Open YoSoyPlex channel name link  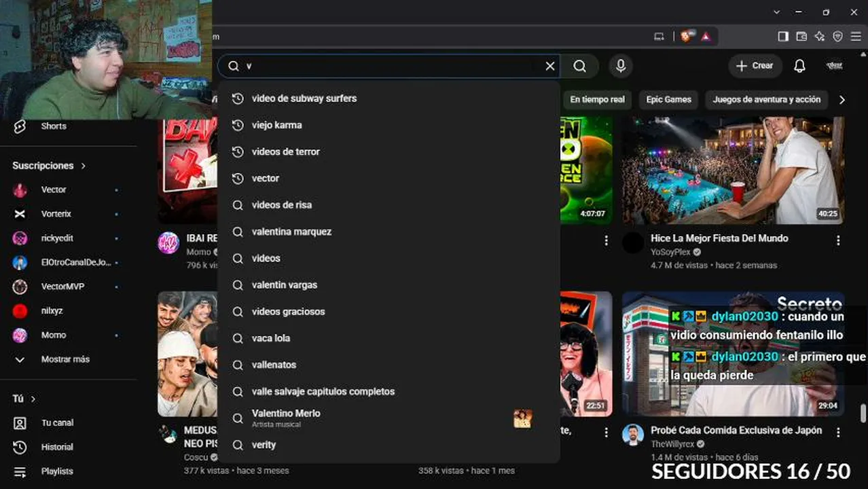pos(670,252)
